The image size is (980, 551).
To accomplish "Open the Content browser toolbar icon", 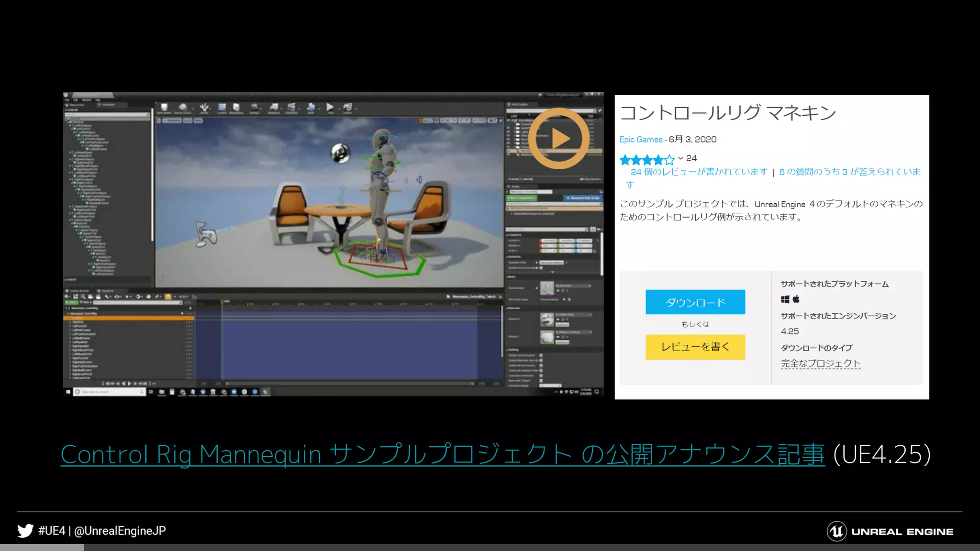I will [222, 108].
